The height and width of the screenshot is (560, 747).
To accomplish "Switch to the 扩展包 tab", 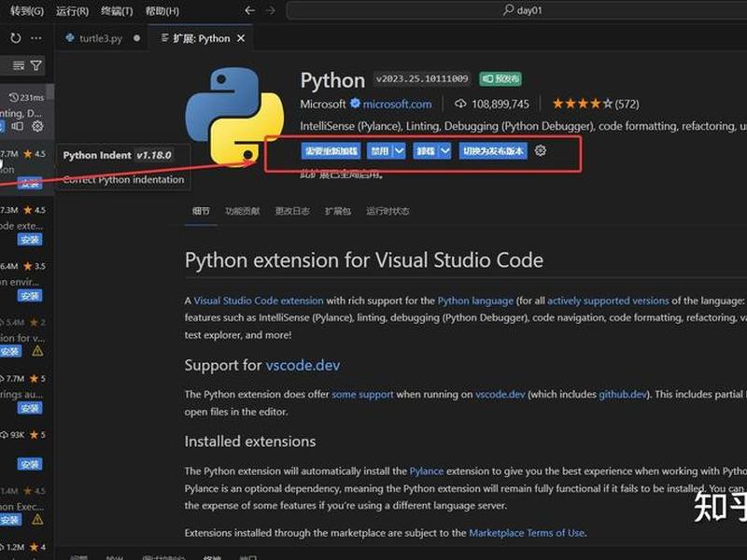I will (338, 211).
